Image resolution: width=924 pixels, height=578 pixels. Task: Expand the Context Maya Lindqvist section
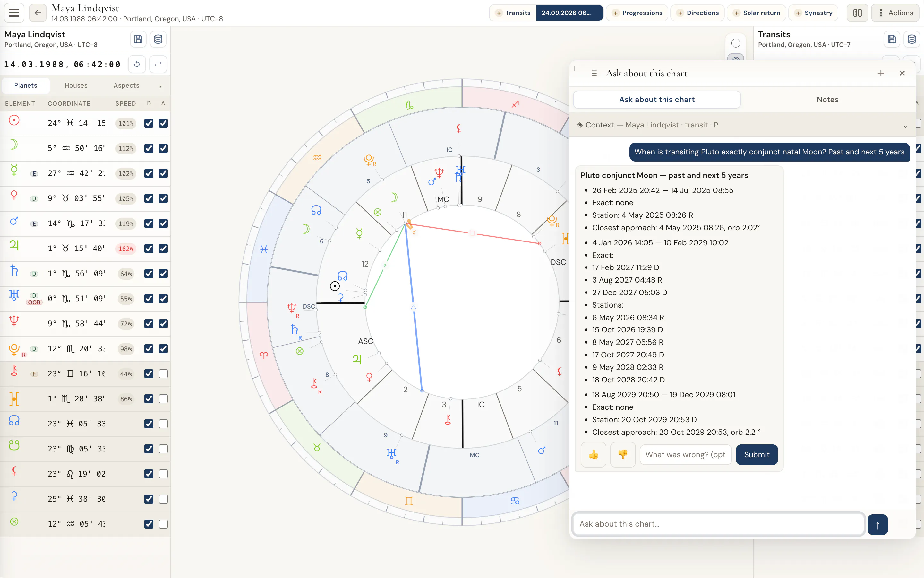click(742, 125)
